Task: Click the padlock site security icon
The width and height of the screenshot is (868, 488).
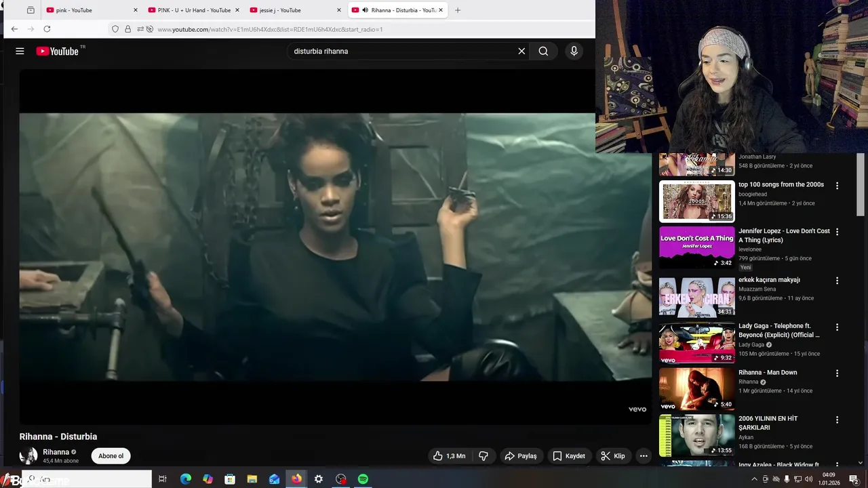Action: (127, 29)
